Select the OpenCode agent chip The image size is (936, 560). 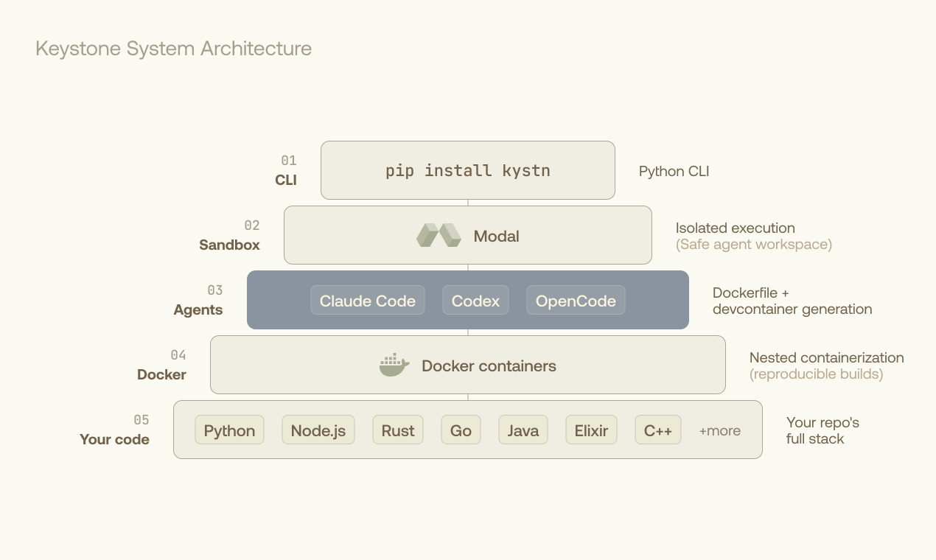tap(576, 301)
